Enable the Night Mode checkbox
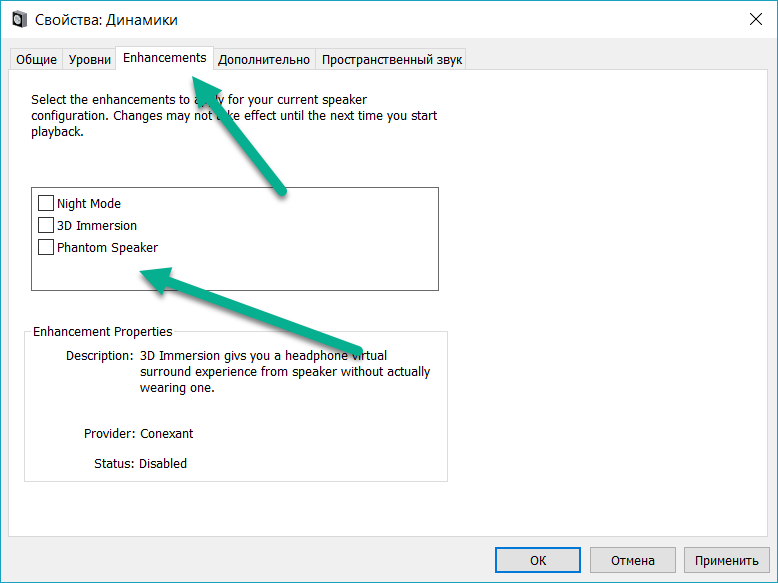Viewport: 778px width, 583px height. coord(46,203)
